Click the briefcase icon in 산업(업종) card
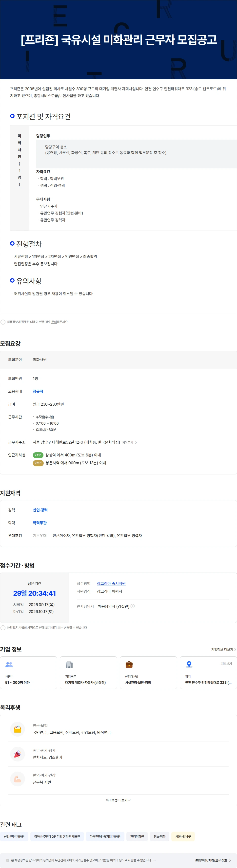The image size is (237, 868). [129, 665]
